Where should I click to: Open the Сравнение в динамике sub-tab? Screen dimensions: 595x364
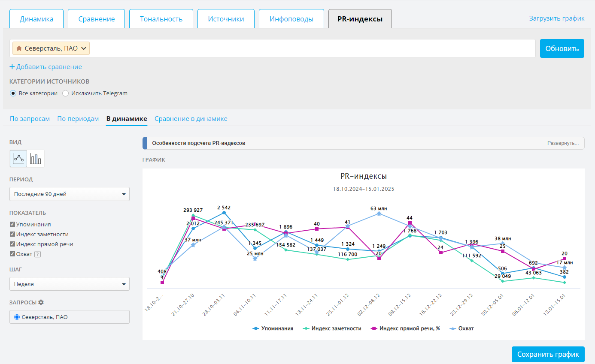point(191,119)
